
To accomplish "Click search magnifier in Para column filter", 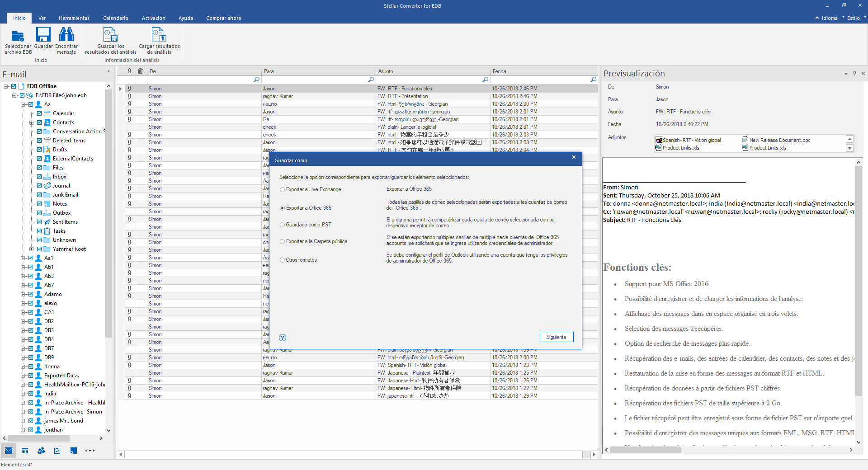I will point(371,80).
